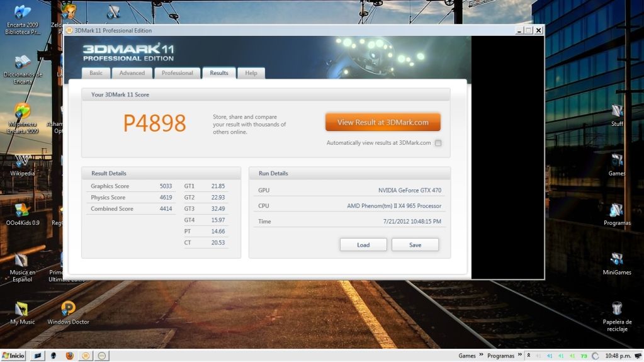Screen dimensions: 644x362
Task: Click the green 73 temperature tray icon
Action: (584, 356)
